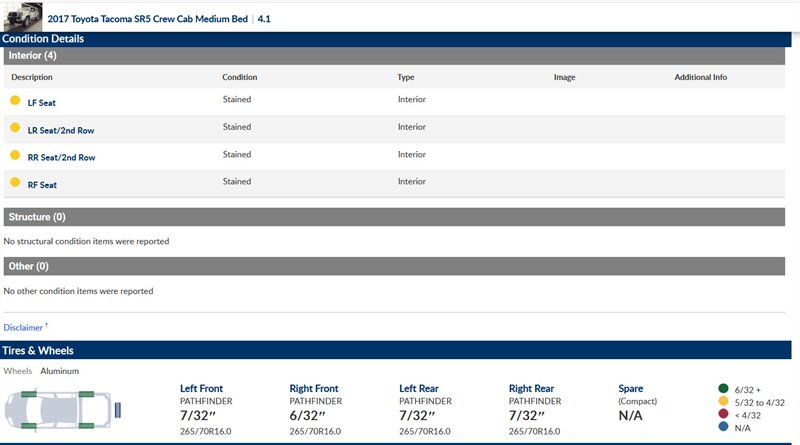
Task: Expand the Other (0) section header
Action: [x=29, y=266]
